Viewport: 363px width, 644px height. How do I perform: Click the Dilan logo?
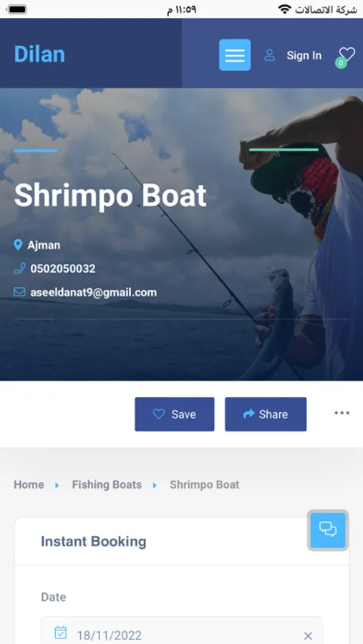coord(39,54)
